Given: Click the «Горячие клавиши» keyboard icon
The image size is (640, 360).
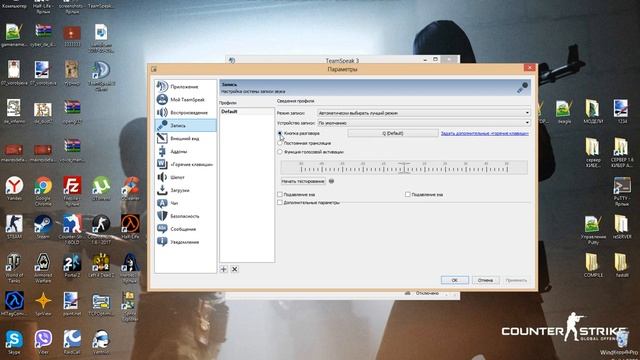Looking at the screenshot, I should (162, 164).
